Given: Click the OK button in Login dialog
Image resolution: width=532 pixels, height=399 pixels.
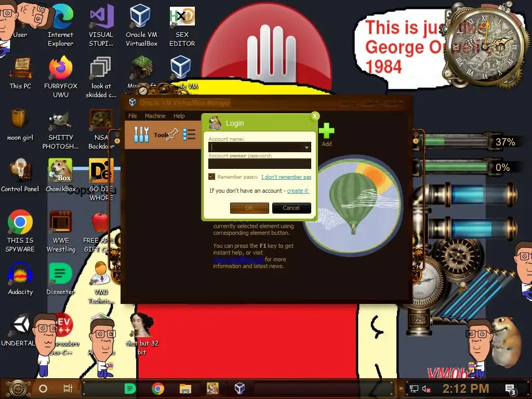Looking at the screenshot, I should pos(249,208).
